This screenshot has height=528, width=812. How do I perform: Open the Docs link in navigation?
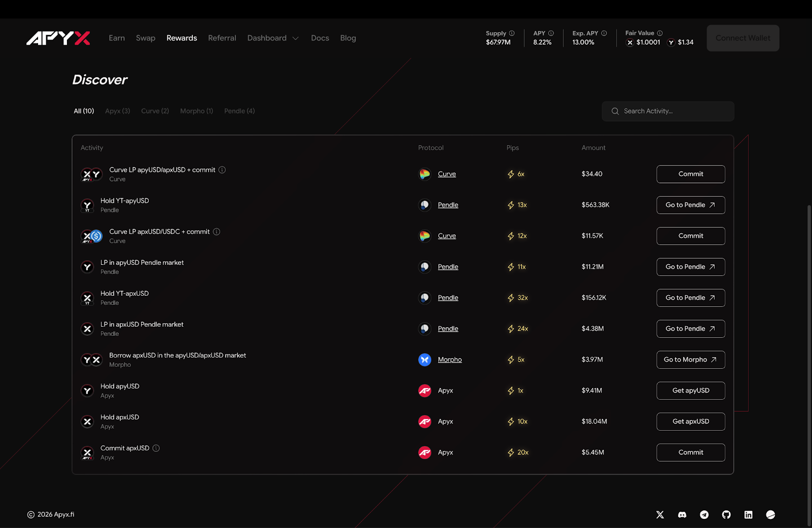click(x=320, y=38)
